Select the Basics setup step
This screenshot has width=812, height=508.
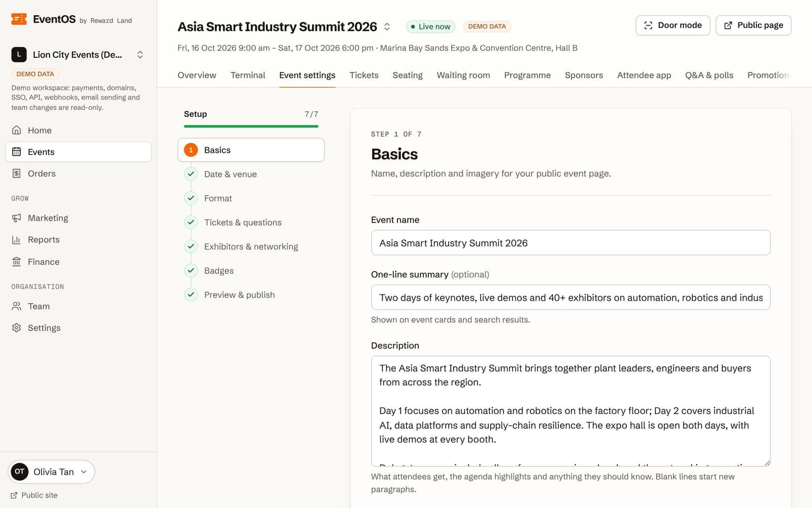[251, 150]
